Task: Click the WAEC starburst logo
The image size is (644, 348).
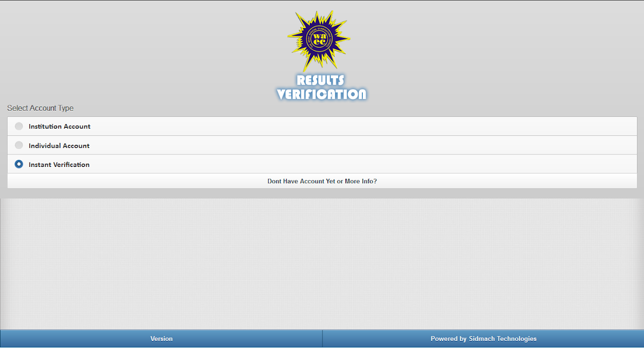Action: click(x=319, y=41)
